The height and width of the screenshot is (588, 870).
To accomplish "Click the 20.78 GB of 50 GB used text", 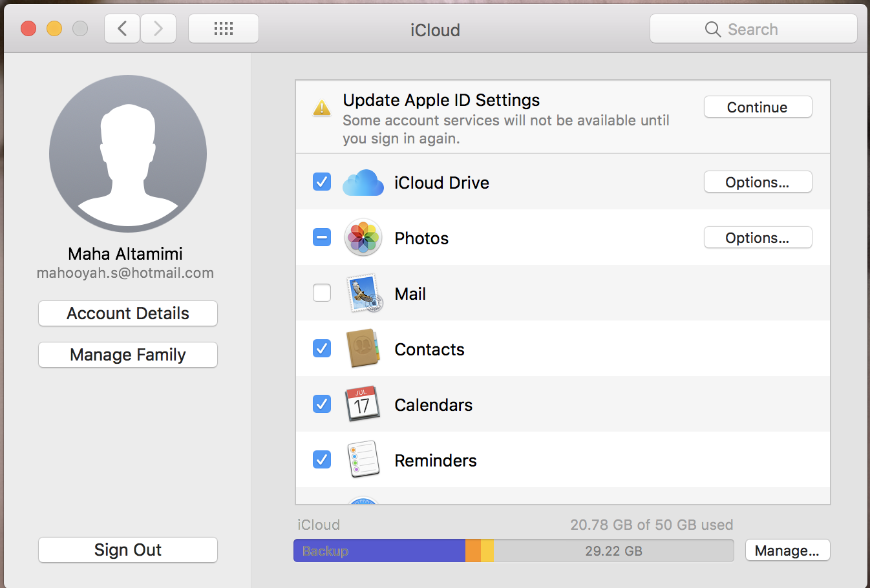I will click(x=652, y=525).
